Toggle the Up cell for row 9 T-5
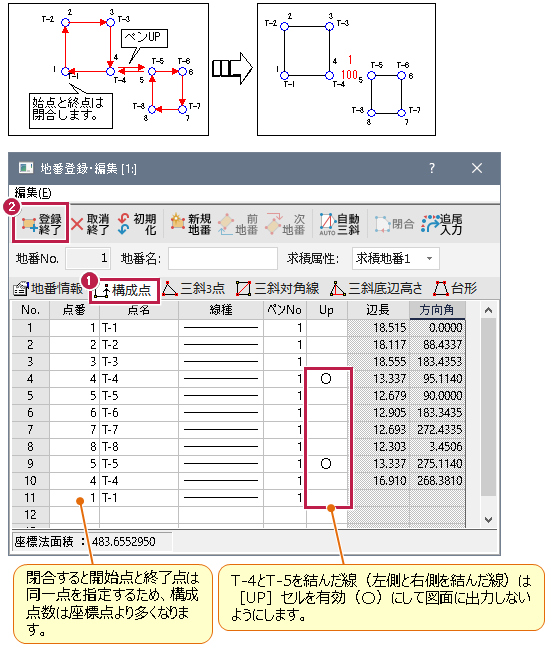 coord(326,464)
